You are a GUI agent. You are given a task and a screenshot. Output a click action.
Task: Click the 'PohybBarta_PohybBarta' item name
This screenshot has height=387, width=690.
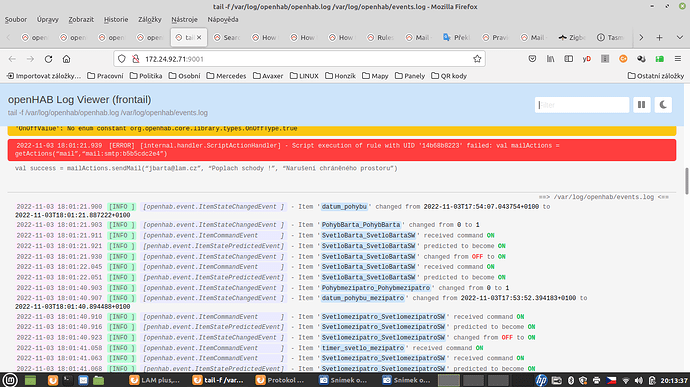361,225
